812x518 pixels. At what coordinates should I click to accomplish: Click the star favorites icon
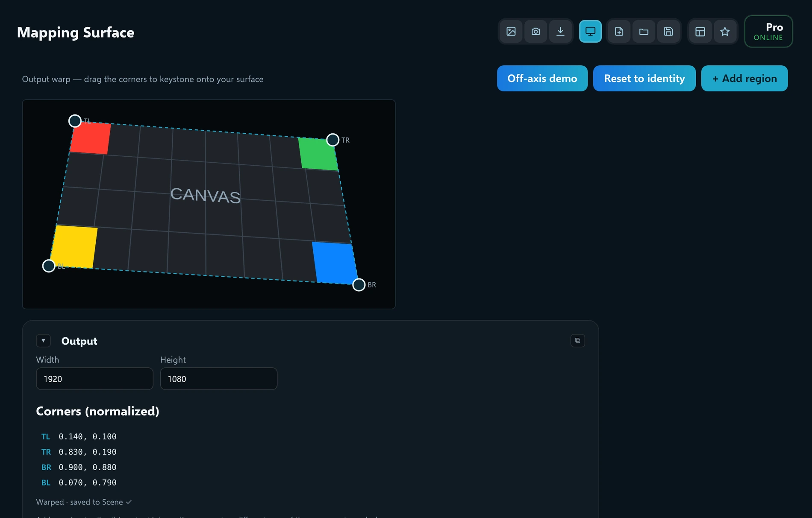[x=725, y=31]
